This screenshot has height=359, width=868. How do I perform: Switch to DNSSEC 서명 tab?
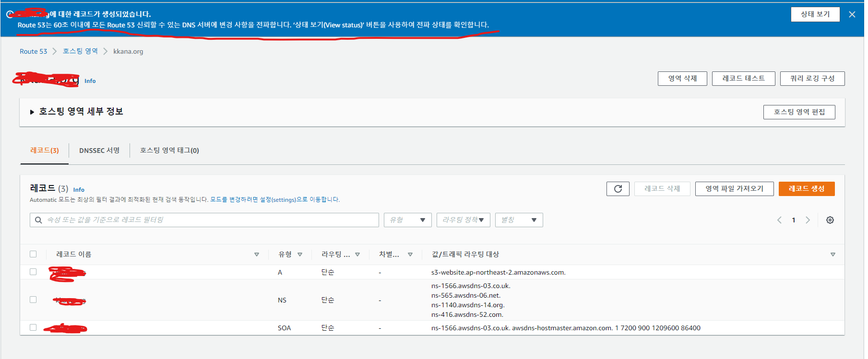[x=99, y=151]
